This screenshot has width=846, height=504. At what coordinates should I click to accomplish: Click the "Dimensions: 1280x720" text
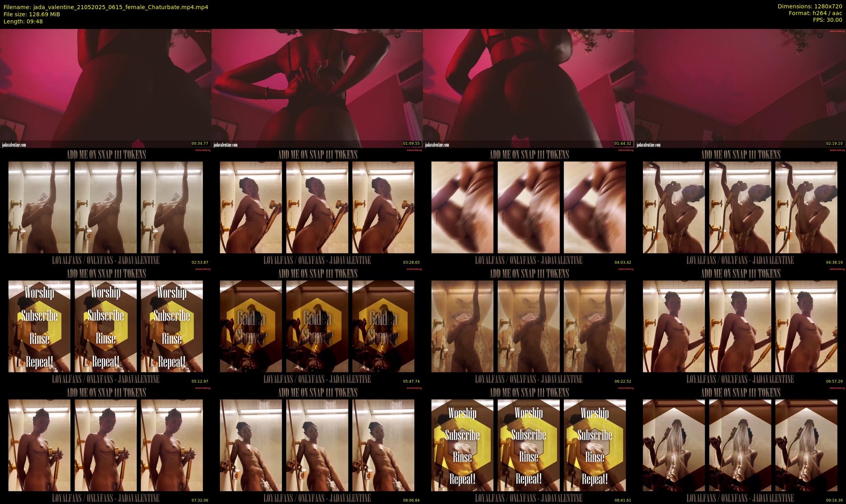pyautogui.click(x=810, y=6)
